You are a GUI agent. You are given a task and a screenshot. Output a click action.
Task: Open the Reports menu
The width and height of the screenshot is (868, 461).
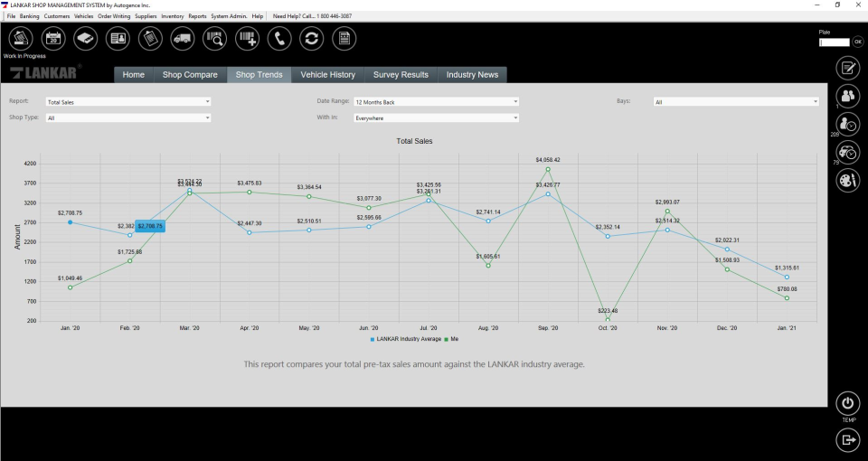click(197, 16)
